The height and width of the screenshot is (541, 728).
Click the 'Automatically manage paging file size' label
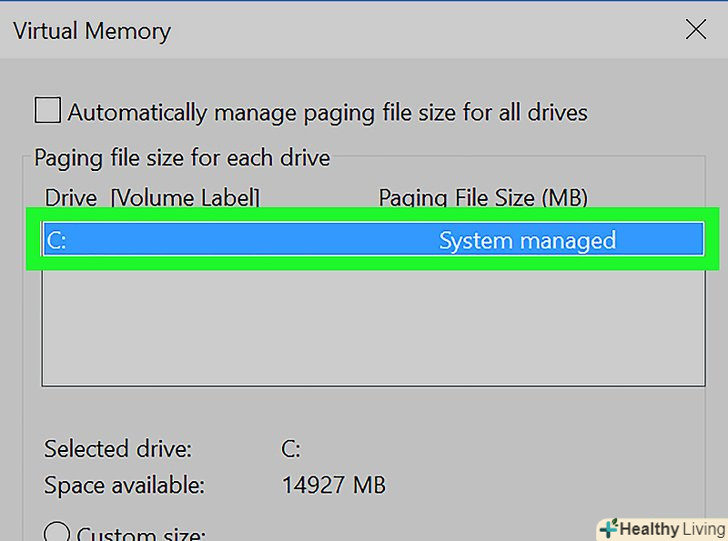[x=327, y=112]
